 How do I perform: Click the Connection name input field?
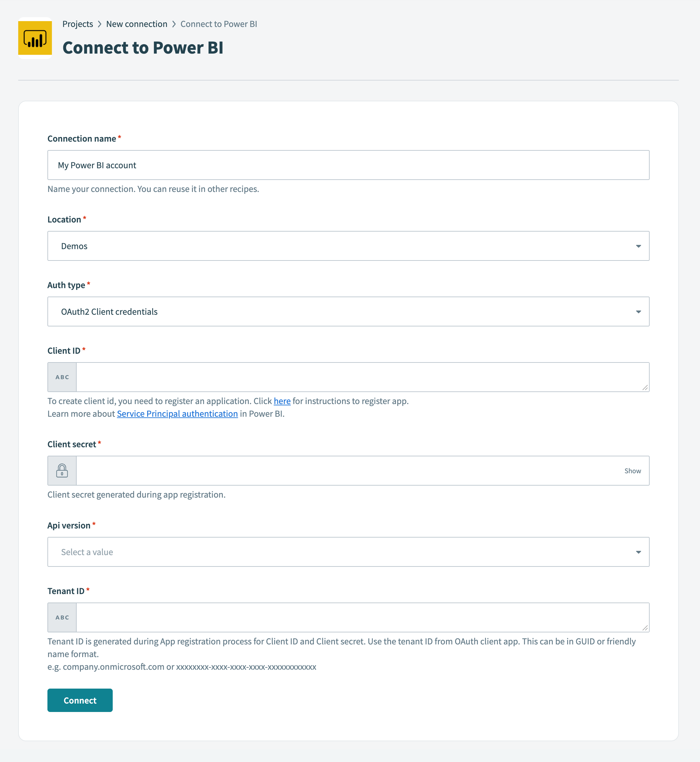(x=348, y=165)
